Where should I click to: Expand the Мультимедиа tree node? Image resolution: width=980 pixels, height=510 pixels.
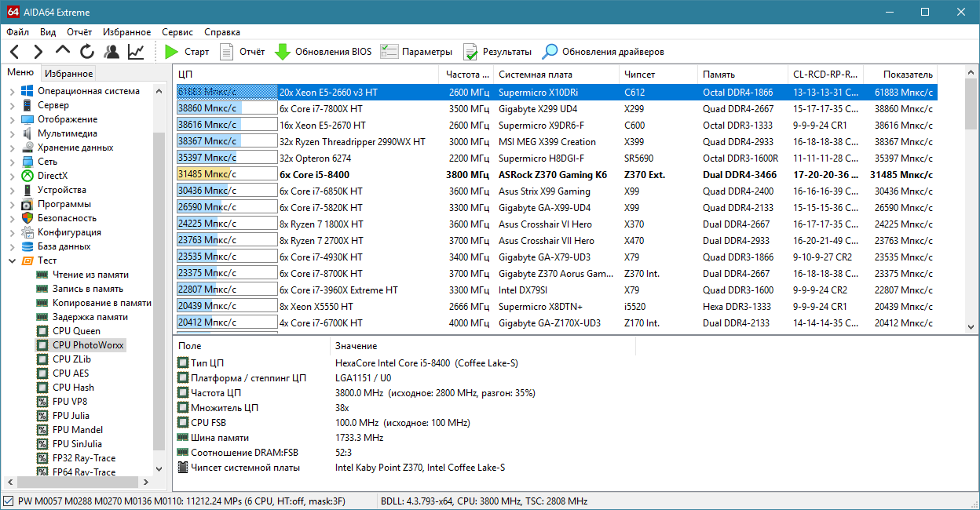12,133
